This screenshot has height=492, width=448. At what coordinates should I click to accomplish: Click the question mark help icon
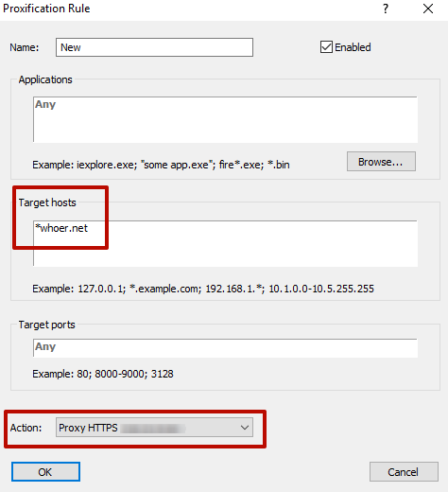[x=386, y=9]
